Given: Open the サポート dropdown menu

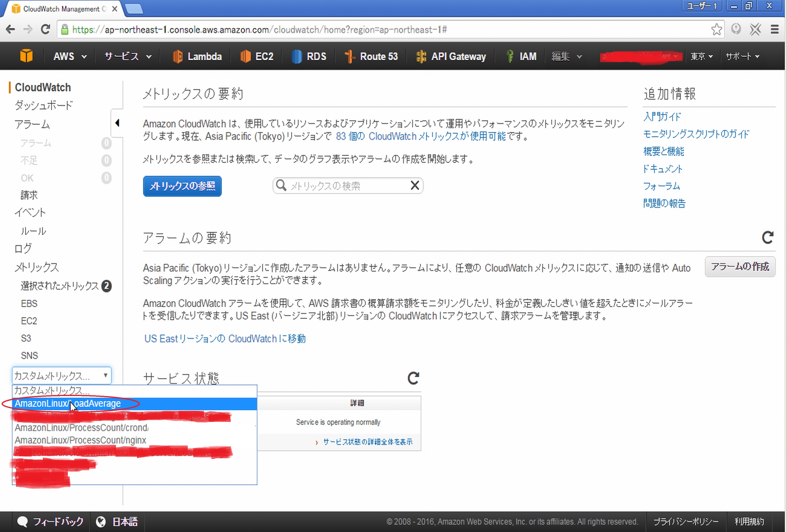Looking at the screenshot, I should click(742, 56).
